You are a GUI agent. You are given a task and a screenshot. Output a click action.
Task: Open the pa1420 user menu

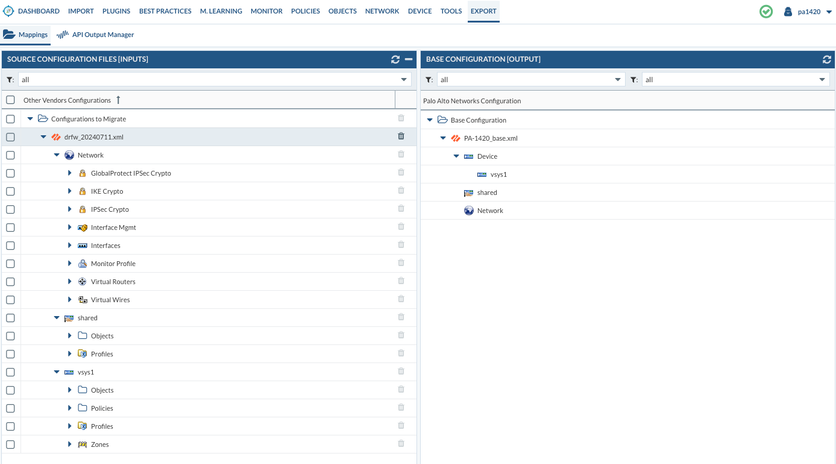click(x=808, y=12)
